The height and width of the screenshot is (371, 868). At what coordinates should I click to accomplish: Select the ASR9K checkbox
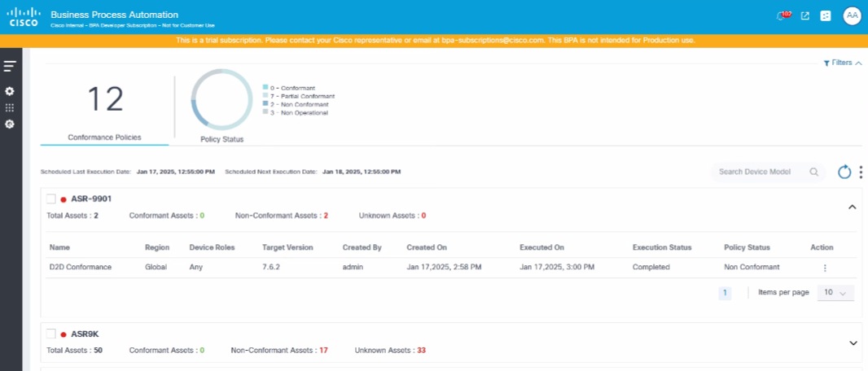(51, 334)
